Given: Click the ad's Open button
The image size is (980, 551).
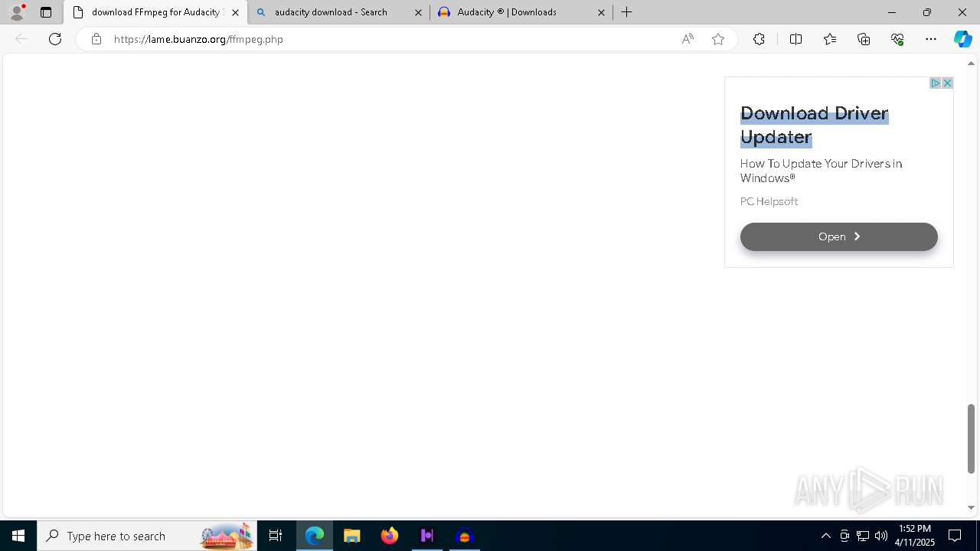Looking at the screenshot, I should (838, 236).
